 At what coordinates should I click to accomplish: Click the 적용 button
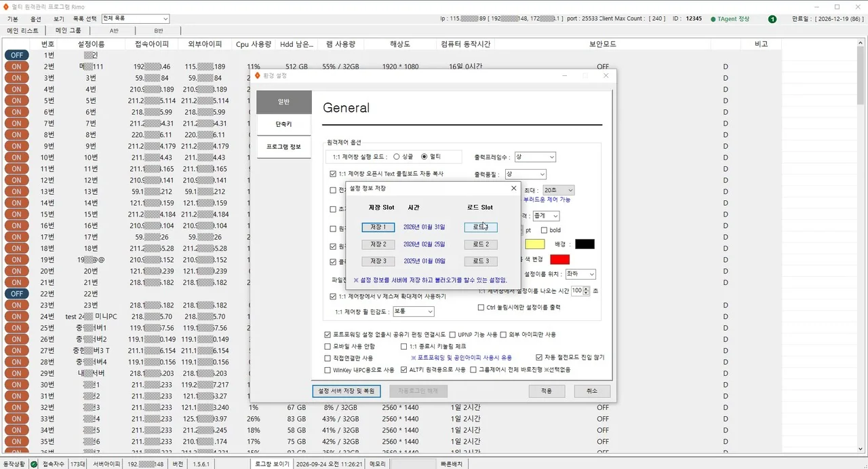click(x=547, y=391)
